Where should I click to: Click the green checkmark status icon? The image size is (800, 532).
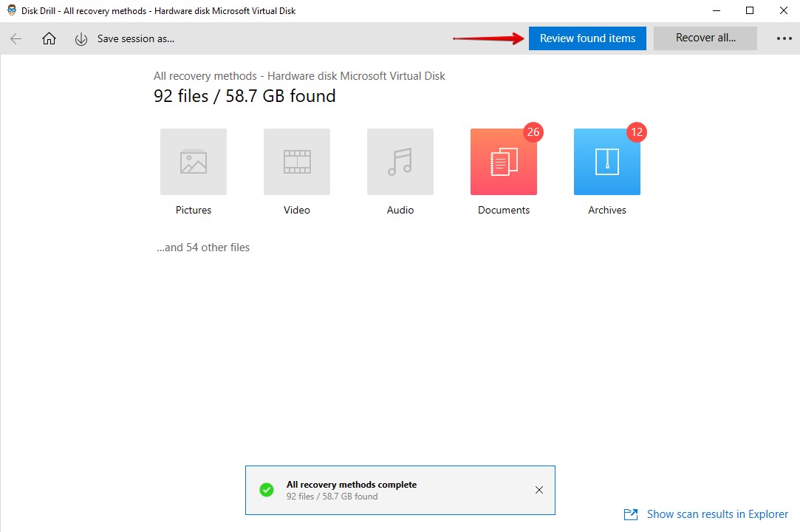pos(267,490)
